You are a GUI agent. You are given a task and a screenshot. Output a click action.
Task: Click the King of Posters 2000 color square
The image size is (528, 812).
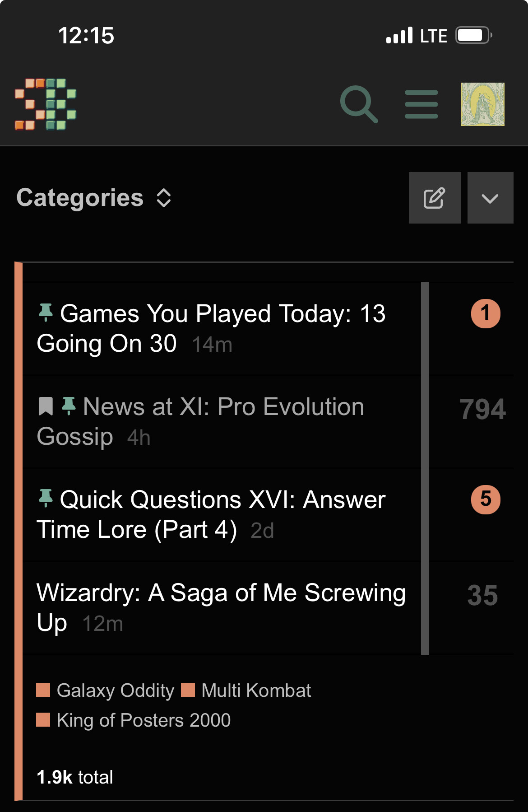pyautogui.click(x=43, y=720)
